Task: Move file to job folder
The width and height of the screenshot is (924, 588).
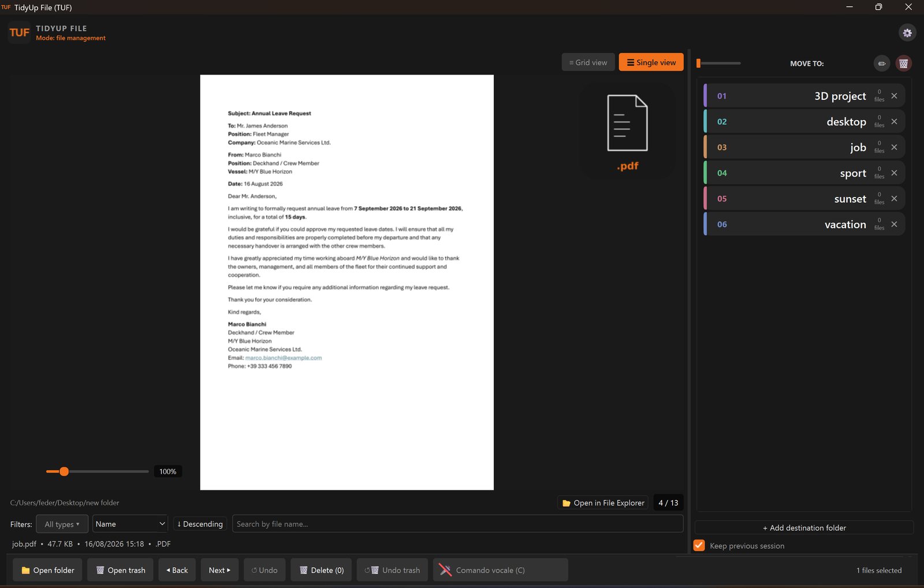Action: tap(804, 147)
